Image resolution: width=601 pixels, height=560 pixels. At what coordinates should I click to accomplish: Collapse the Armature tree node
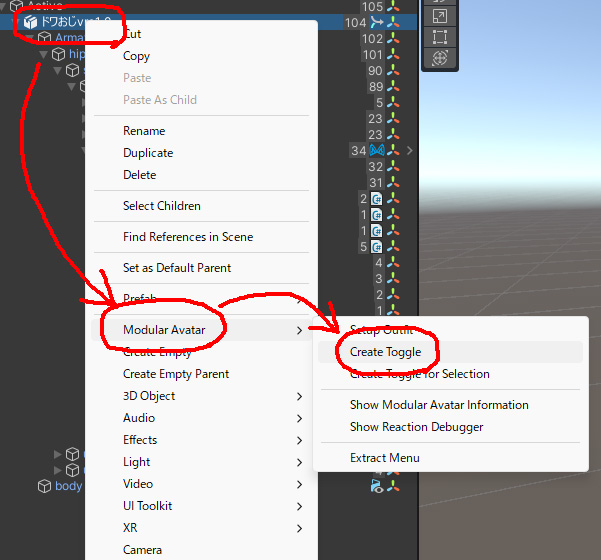coord(30,38)
